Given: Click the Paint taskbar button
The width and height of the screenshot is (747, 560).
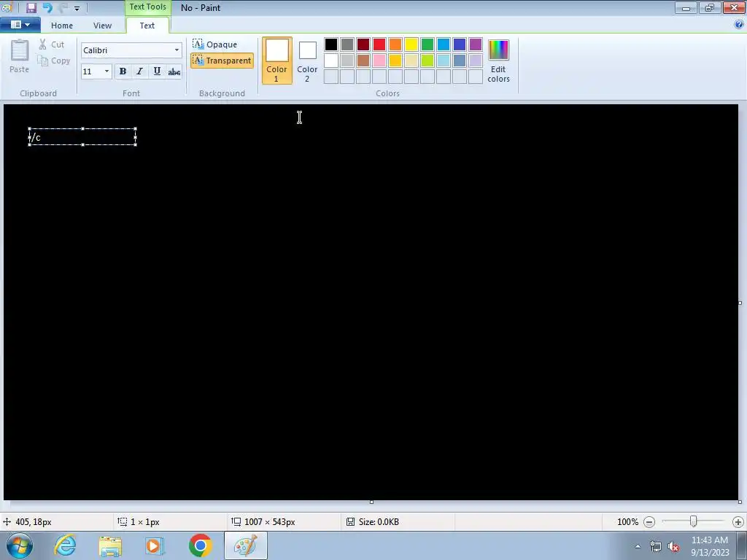Looking at the screenshot, I should coord(245,545).
